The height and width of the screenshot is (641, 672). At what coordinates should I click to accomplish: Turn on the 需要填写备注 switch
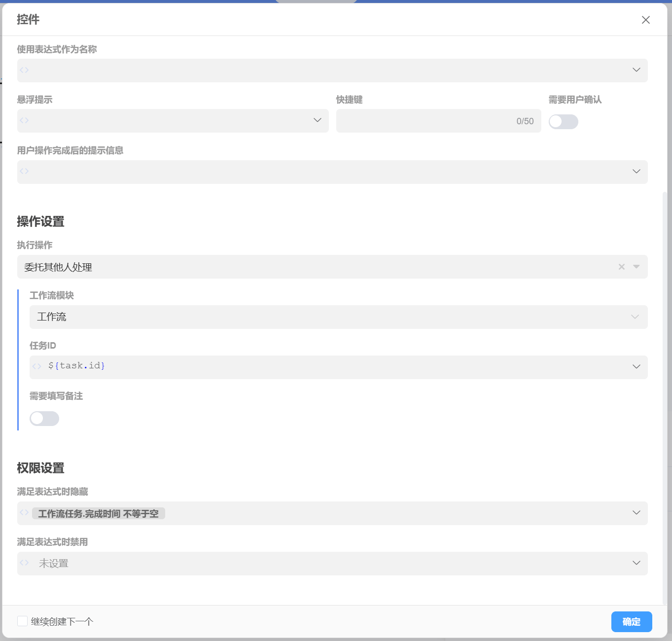(x=44, y=419)
